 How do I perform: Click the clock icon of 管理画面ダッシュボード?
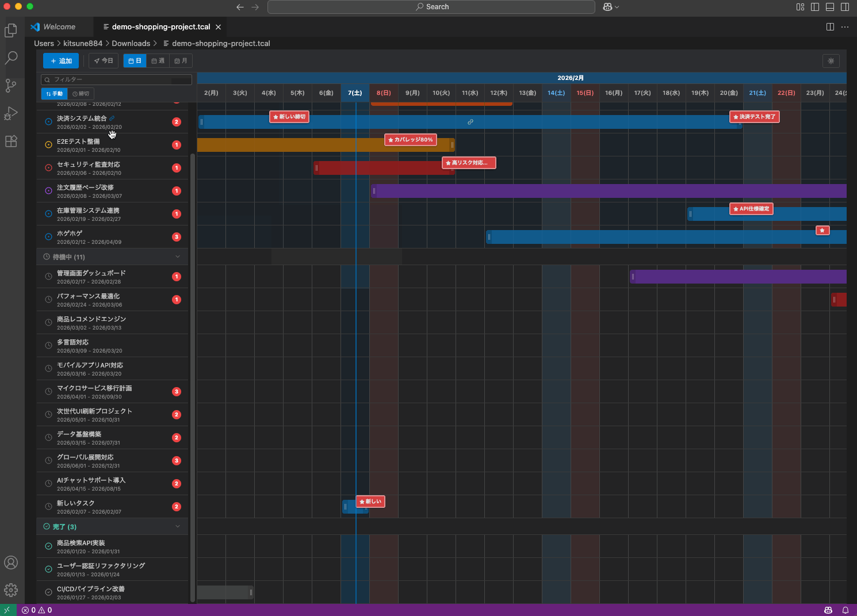48,277
